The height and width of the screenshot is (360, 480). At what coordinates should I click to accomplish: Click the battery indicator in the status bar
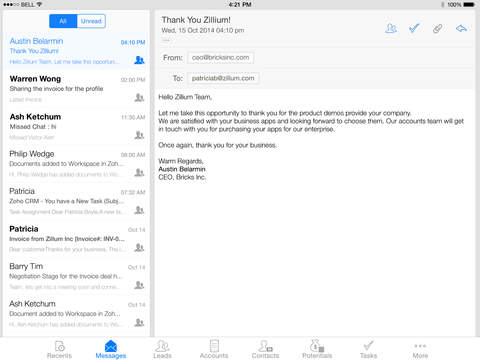pos(469,4)
